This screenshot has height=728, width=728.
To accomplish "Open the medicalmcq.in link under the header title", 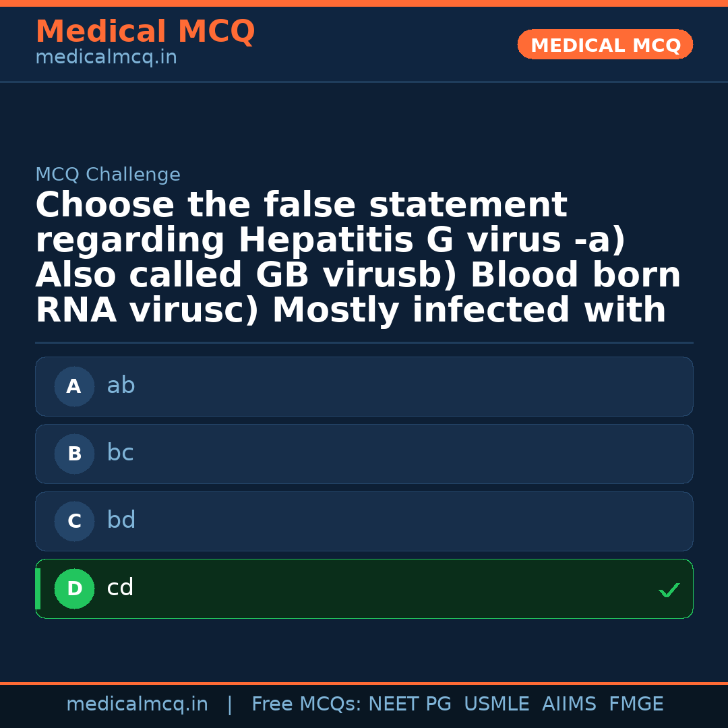I will (x=106, y=58).
